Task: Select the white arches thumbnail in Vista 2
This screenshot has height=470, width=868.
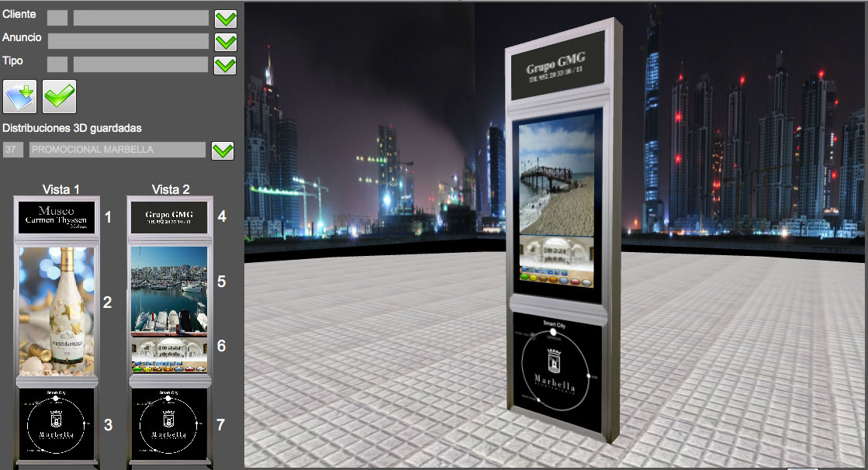Action: (170, 354)
